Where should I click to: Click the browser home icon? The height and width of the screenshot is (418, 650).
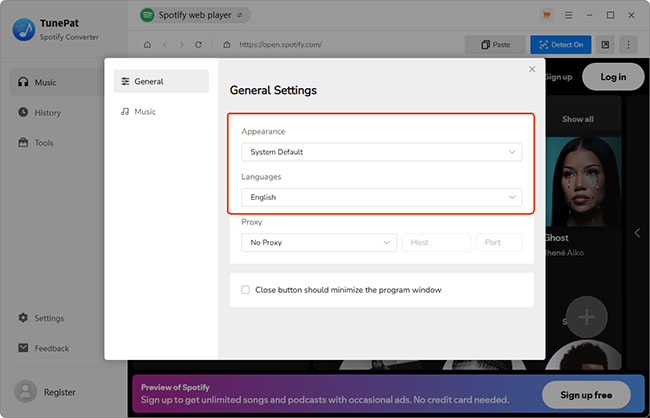[147, 45]
